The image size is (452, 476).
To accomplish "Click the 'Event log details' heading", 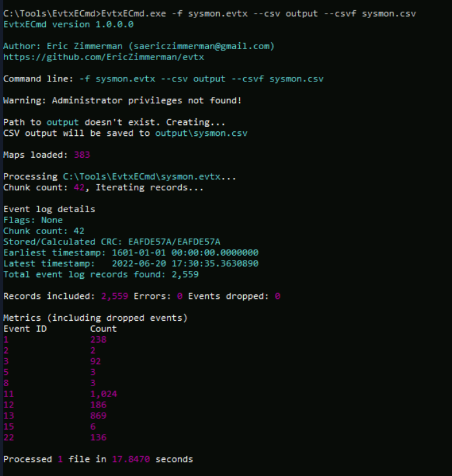I will [x=49, y=209].
